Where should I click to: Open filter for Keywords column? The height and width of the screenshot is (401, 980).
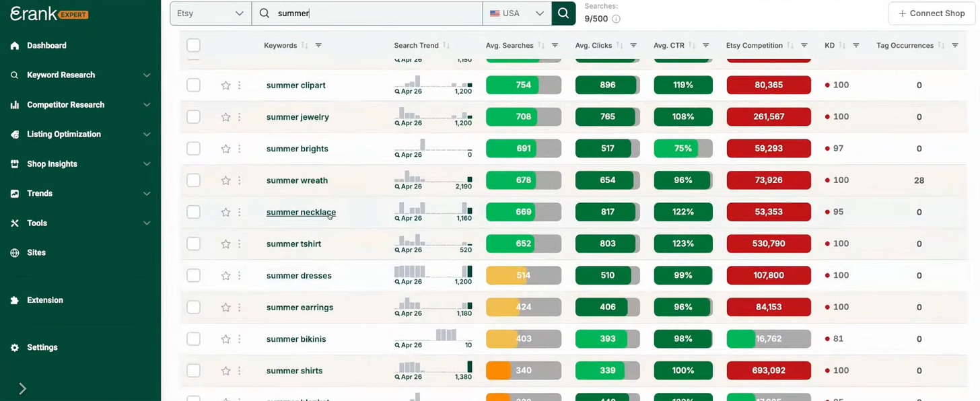[318, 46]
